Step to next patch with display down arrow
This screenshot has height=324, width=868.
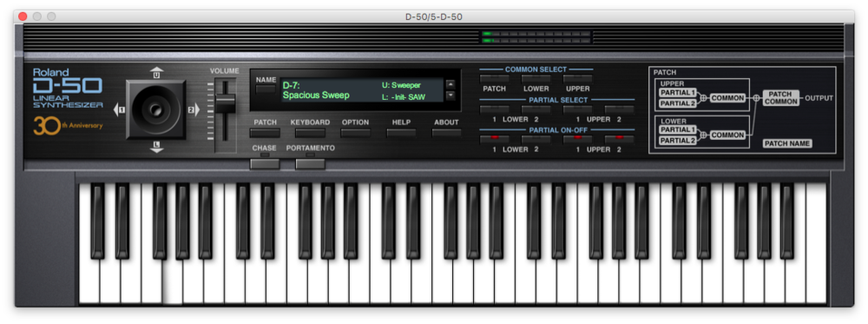[x=450, y=95]
